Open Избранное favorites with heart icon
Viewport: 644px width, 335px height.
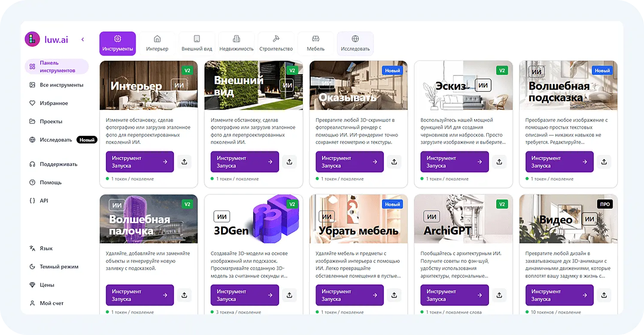(x=54, y=103)
